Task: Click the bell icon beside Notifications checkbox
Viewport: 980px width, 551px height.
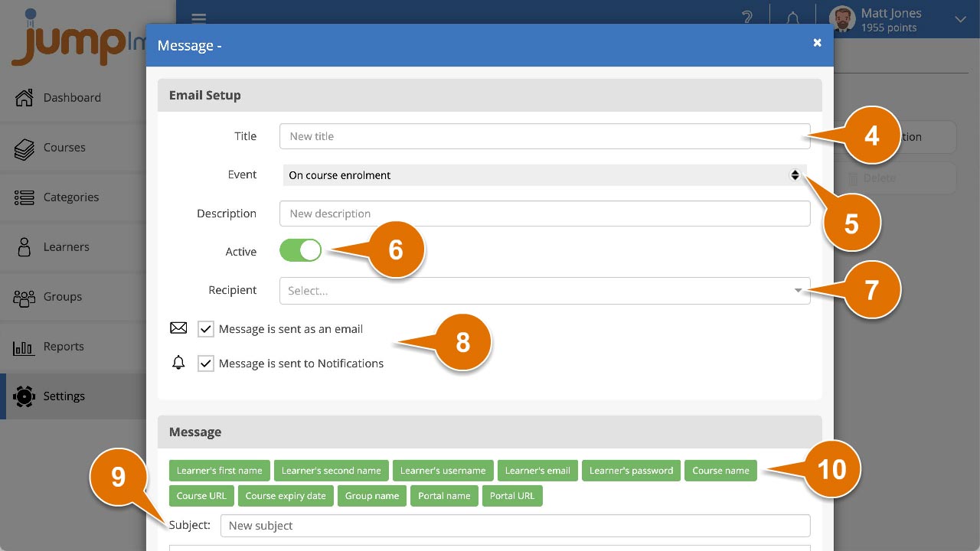Action: pyautogui.click(x=178, y=363)
